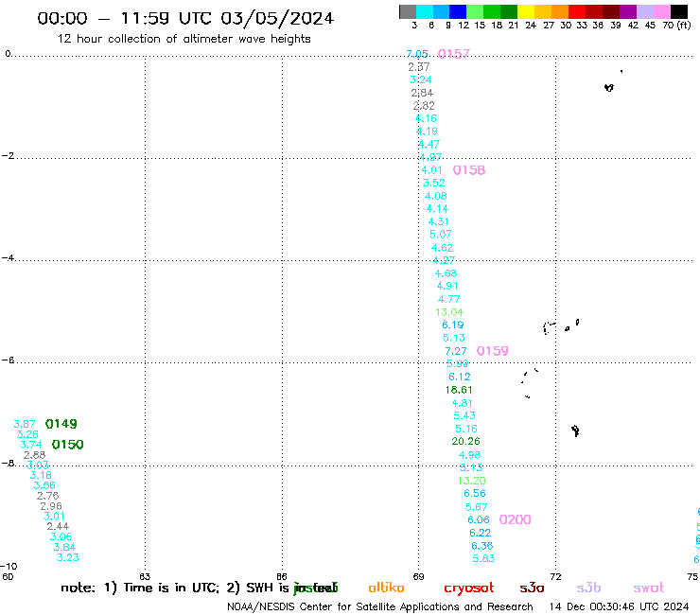
Task: Click the pink swatch in the color scale
Action: 662,11
